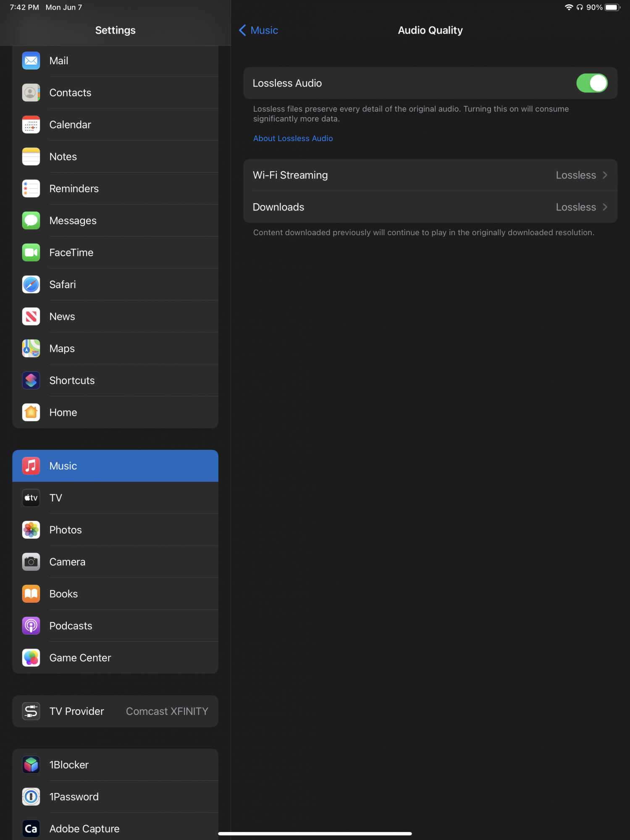This screenshot has height=840, width=630.
Task: Tap the Podcasts app icon
Action: coord(31,626)
